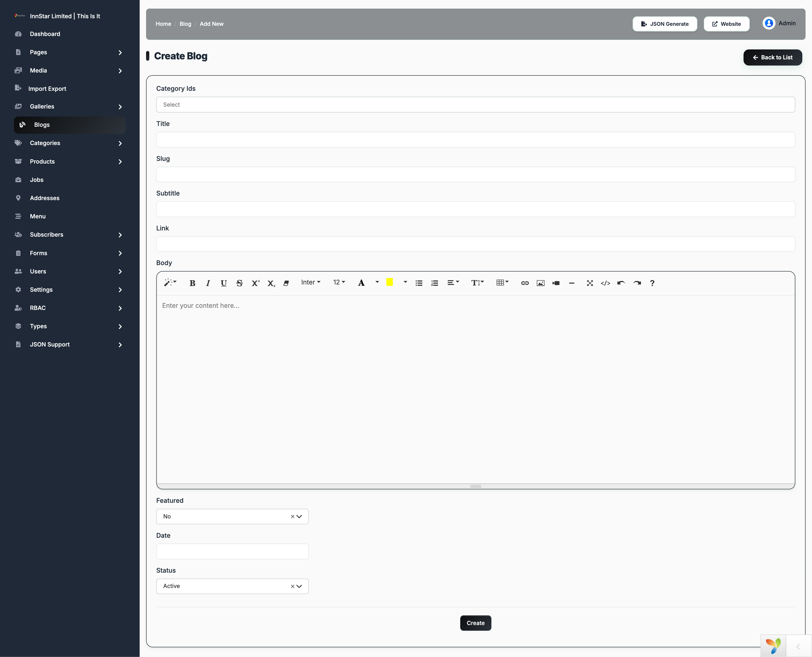Apply yellow highlight color swatch

tap(389, 282)
